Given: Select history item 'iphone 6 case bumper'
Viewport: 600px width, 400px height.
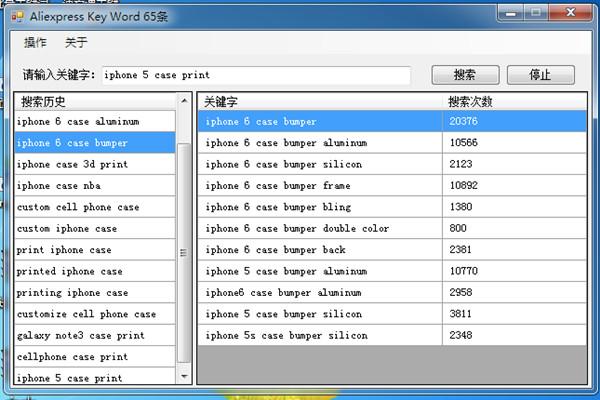Looking at the screenshot, I should click(95, 143).
